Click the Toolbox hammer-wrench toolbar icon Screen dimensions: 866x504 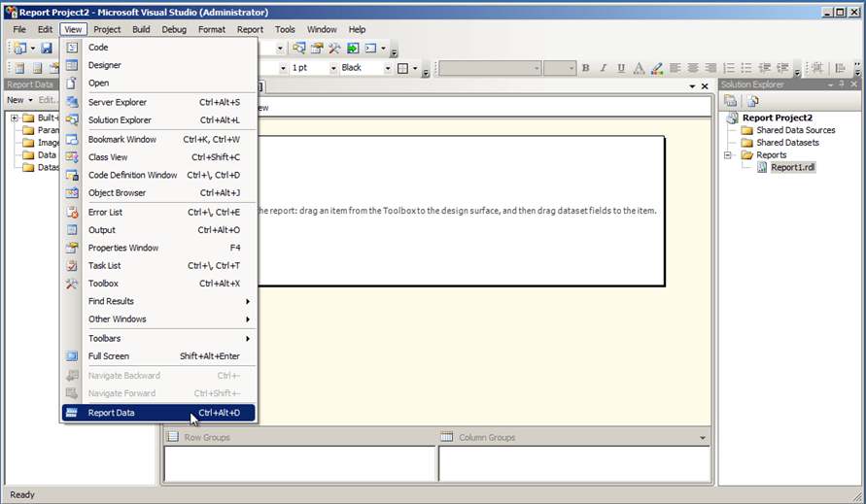pyautogui.click(x=334, y=49)
